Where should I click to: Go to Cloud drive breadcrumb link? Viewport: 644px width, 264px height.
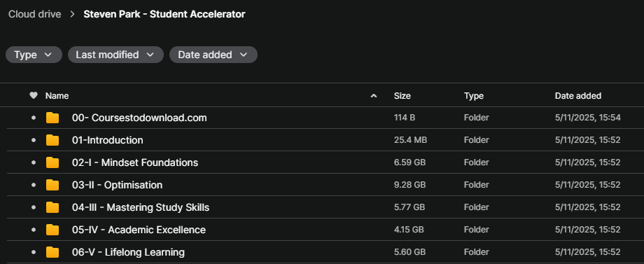click(35, 14)
